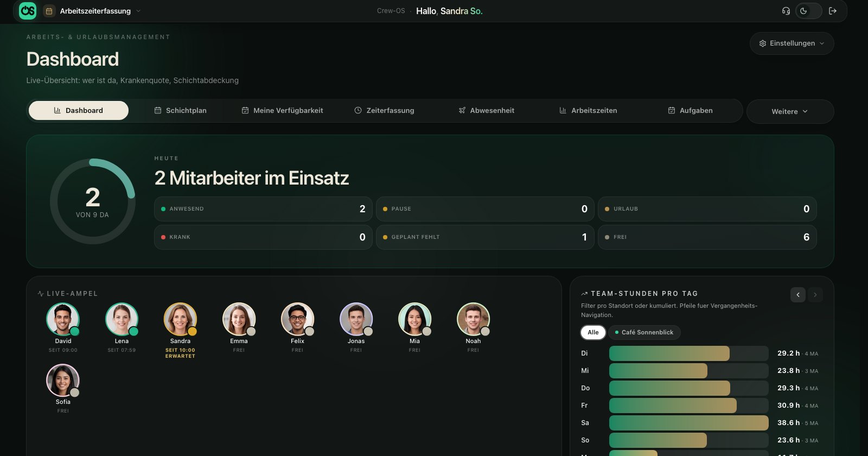This screenshot has height=456, width=868.
Task: Click the Abwesenheit plane icon
Action: tap(462, 110)
